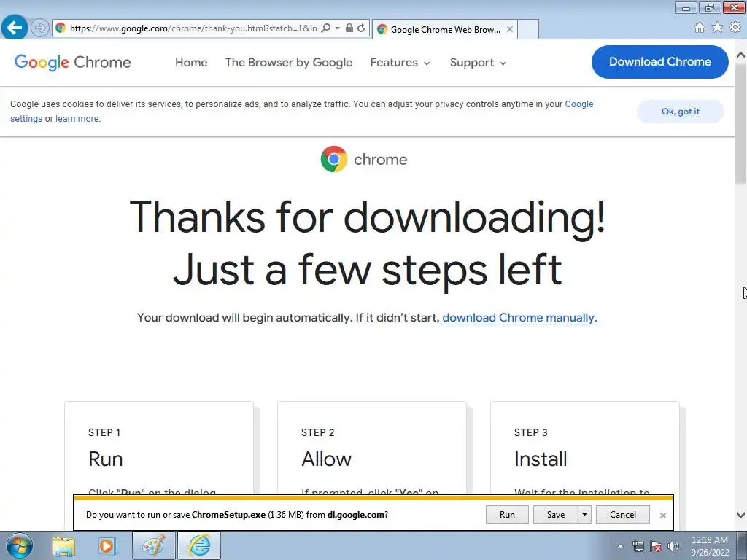Screen dimensions: 747x560
Task: Open the Save options dropdown arrow
Action: pos(584,514)
